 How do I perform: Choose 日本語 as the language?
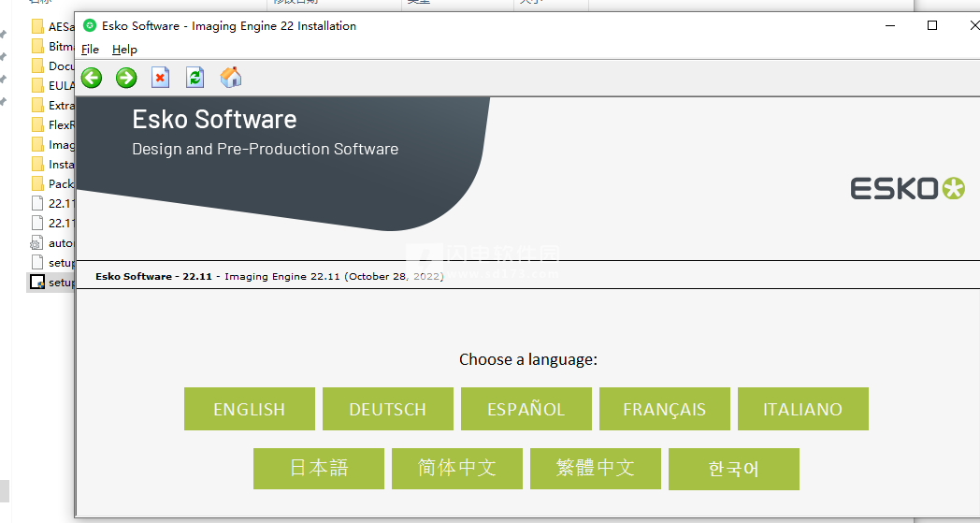[x=319, y=469]
